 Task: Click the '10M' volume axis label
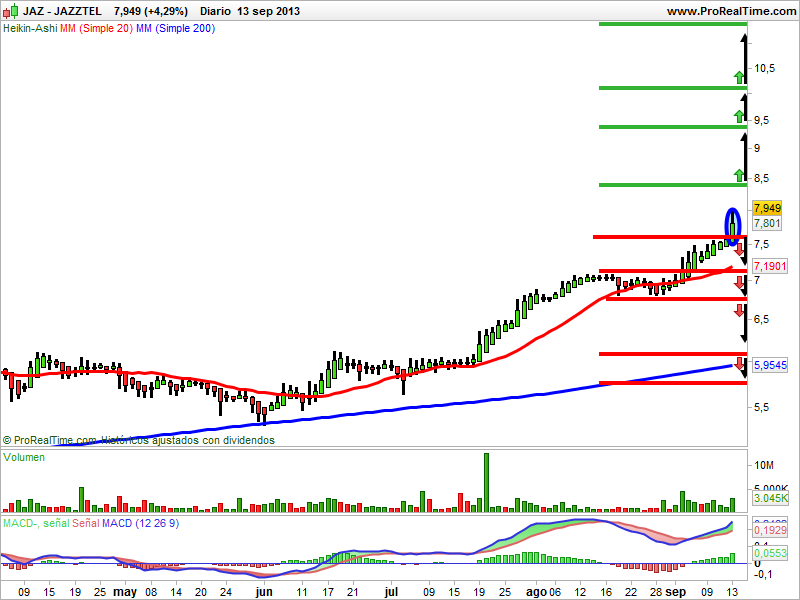pyautogui.click(x=764, y=465)
